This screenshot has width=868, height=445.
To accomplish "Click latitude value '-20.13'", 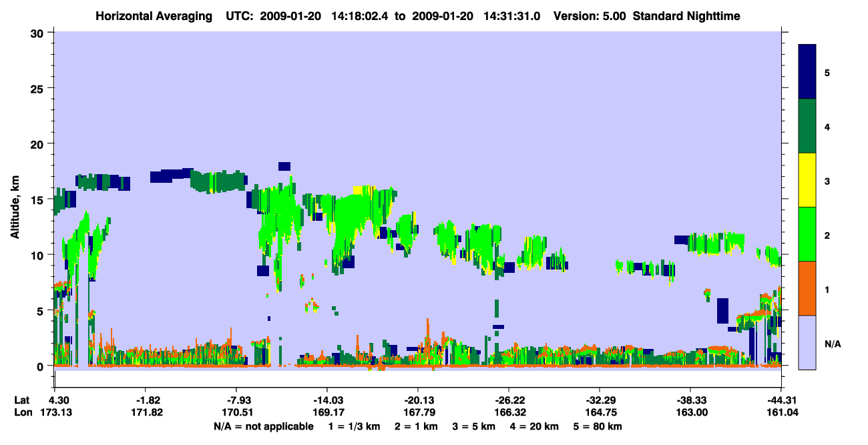I will [417, 400].
